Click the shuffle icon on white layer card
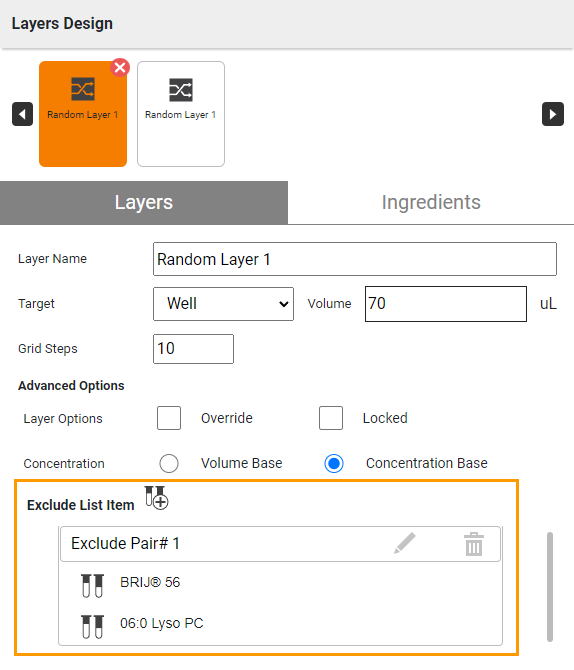574x670 pixels. click(181, 90)
